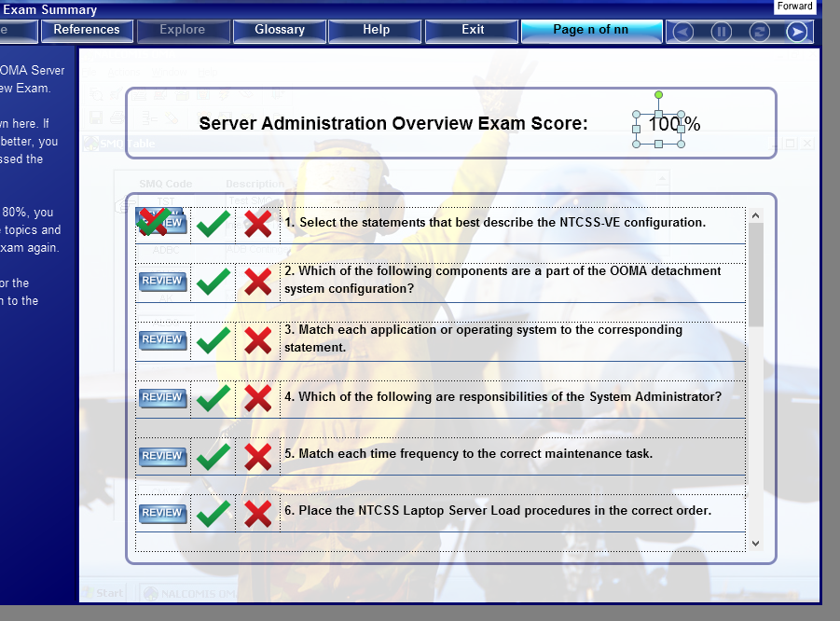The width and height of the screenshot is (840, 621).
Task: Click green checkmark for question 2
Action: 213,282
